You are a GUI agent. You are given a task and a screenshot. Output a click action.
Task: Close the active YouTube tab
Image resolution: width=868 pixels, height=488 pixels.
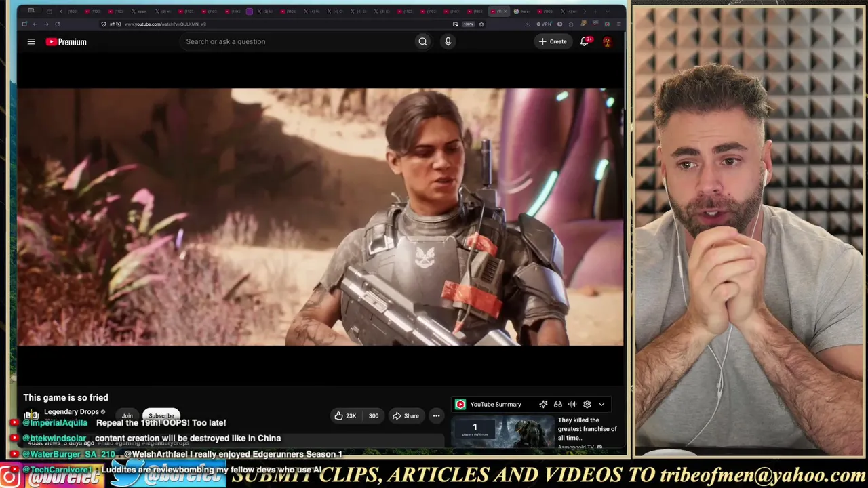tap(506, 12)
